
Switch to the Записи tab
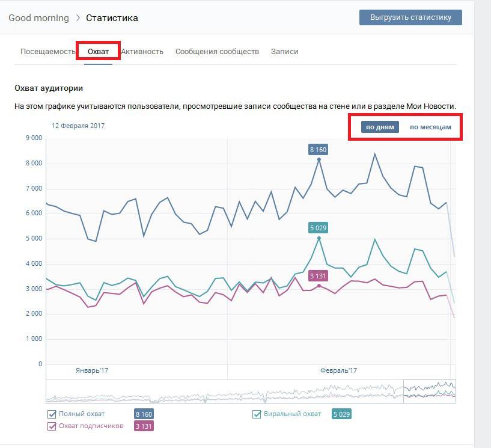click(x=284, y=52)
